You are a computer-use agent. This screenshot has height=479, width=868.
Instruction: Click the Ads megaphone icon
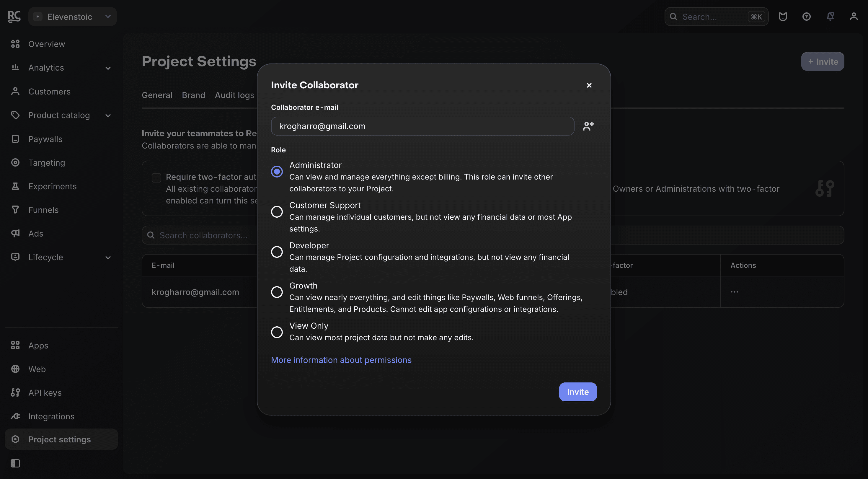click(x=15, y=233)
